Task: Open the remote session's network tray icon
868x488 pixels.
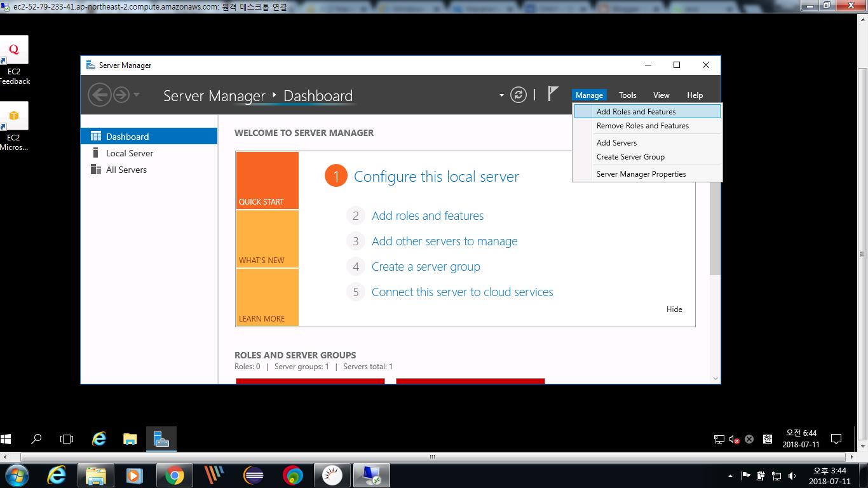Action: point(719,439)
